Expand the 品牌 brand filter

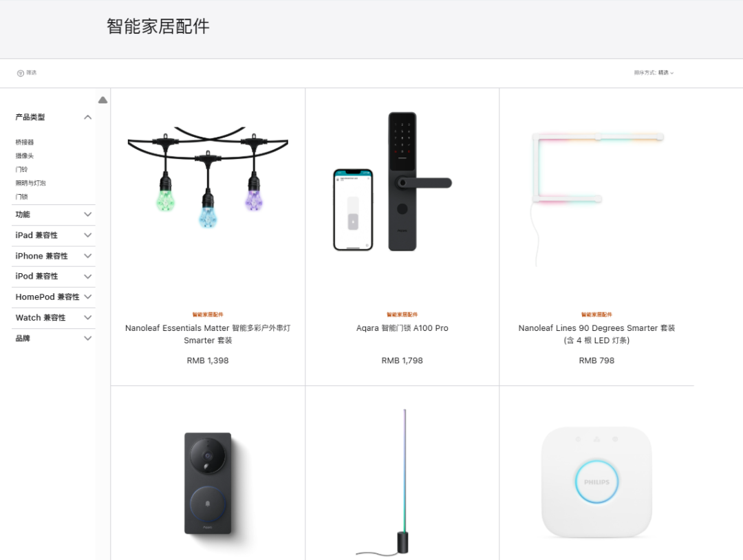coord(53,338)
